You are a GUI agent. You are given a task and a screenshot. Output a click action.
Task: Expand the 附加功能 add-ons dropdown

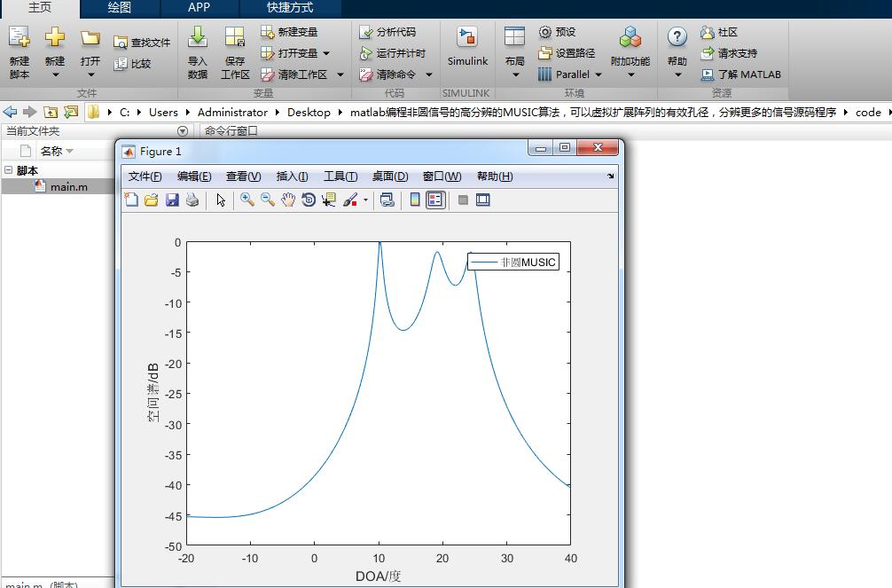[631, 74]
